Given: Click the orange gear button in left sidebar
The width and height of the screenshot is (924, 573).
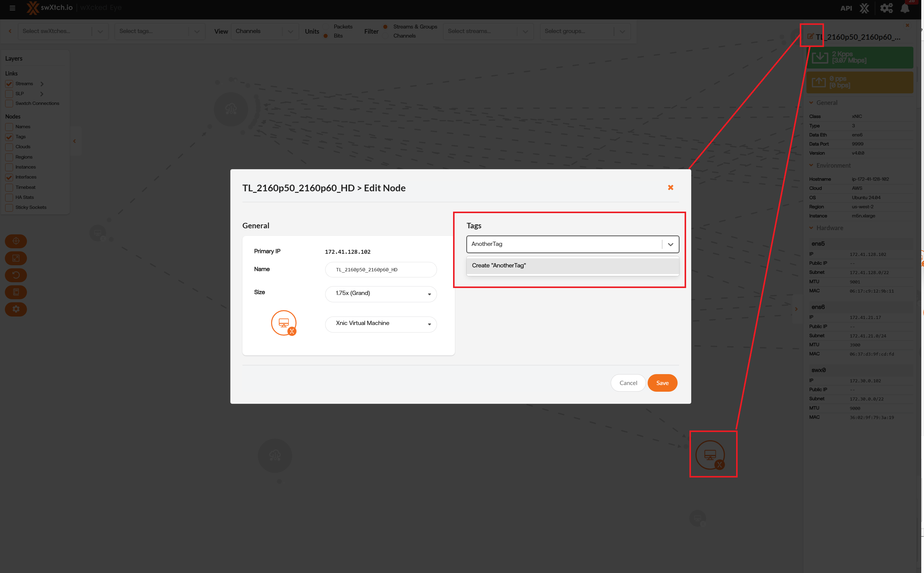Looking at the screenshot, I should point(16,309).
